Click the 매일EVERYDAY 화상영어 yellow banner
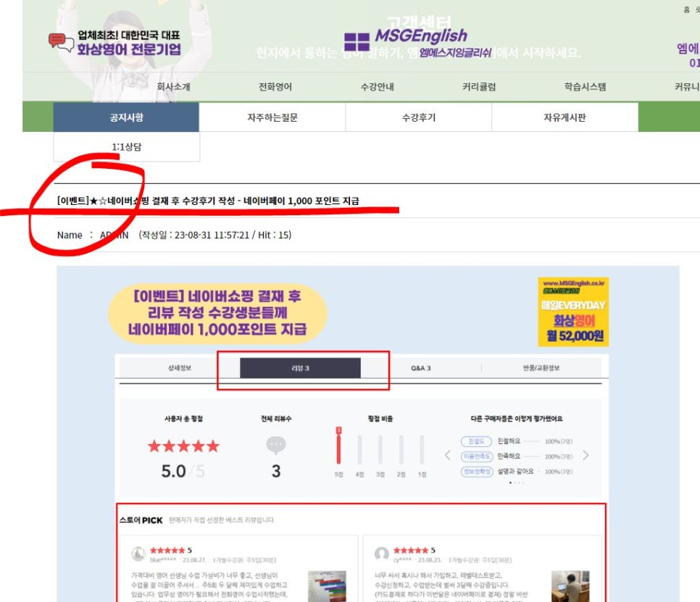The width and height of the screenshot is (700, 602). pos(573,312)
